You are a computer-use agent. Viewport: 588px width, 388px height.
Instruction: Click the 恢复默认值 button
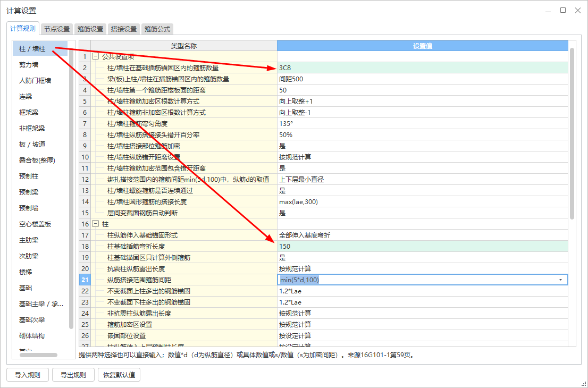[x=119, y=375]
